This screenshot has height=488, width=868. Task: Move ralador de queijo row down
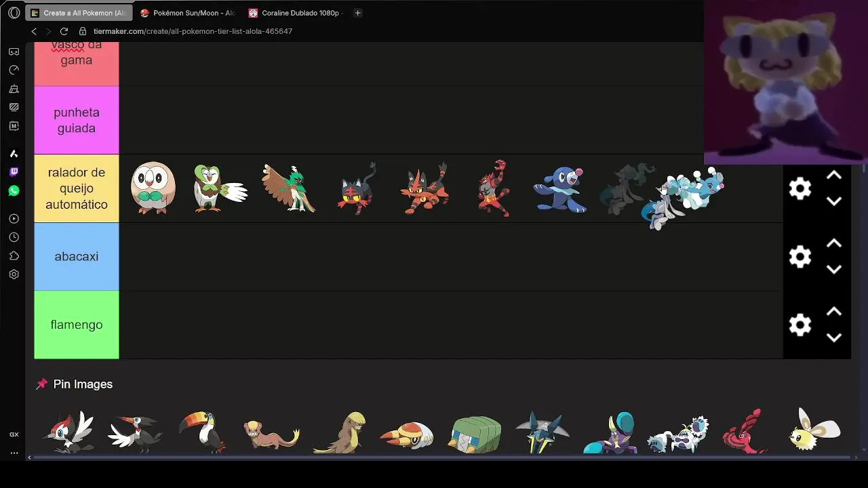(834, 201)
